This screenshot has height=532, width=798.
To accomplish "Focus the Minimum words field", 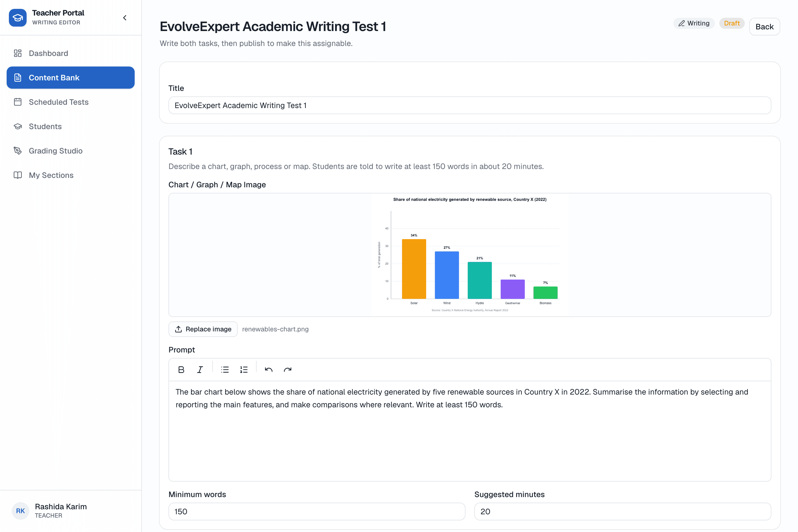I will click(x=317, y=512).
